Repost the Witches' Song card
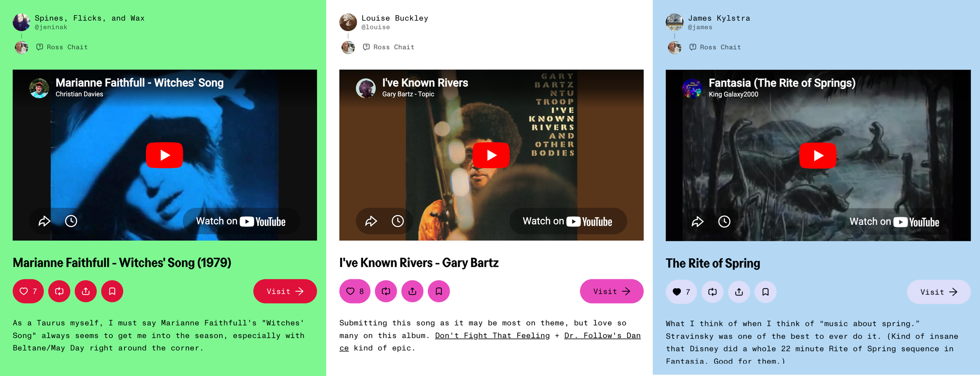This screenshot has width=980, height=376. (59, 291)
